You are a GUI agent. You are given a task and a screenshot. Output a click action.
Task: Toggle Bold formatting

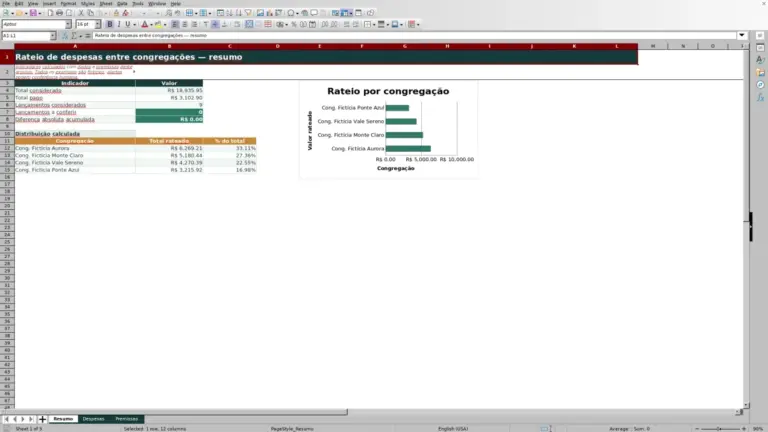pyautogui.click(x=110, y=24)
